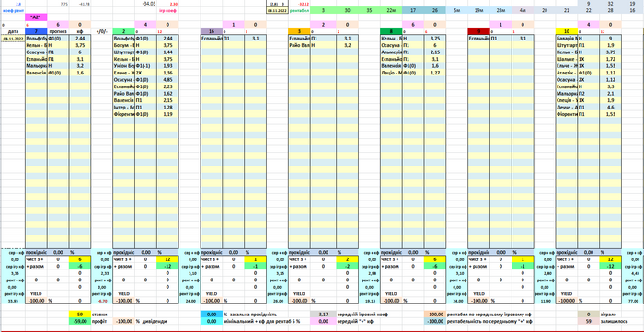Click the purple block header "16"
Image resolution: width=644 pixels, height=332 pixels.
[x=211, y=31]
